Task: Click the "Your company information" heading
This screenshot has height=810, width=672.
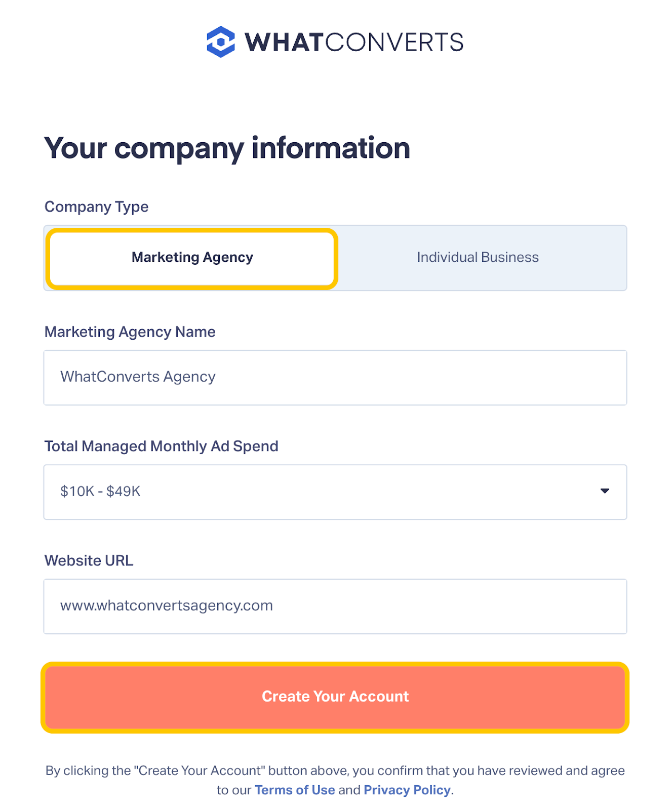Action: pos(227,148)
